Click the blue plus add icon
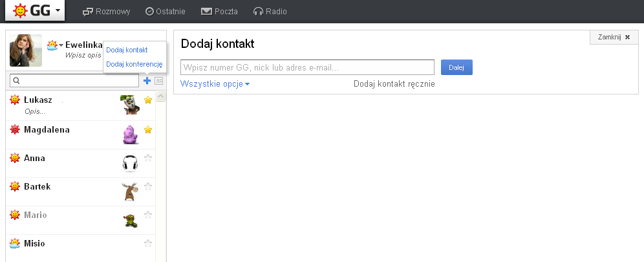The height and width of the screenshot is (262, 644). pos(147,81)
